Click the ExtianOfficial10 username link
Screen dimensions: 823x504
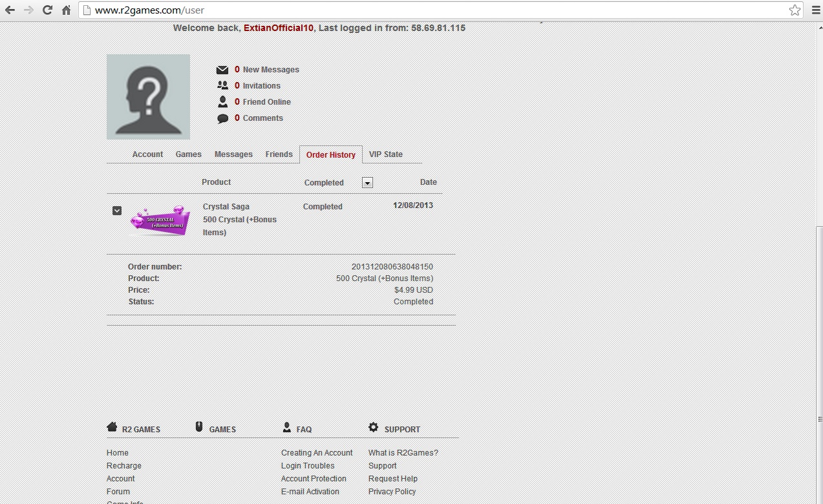click(278, 28)
